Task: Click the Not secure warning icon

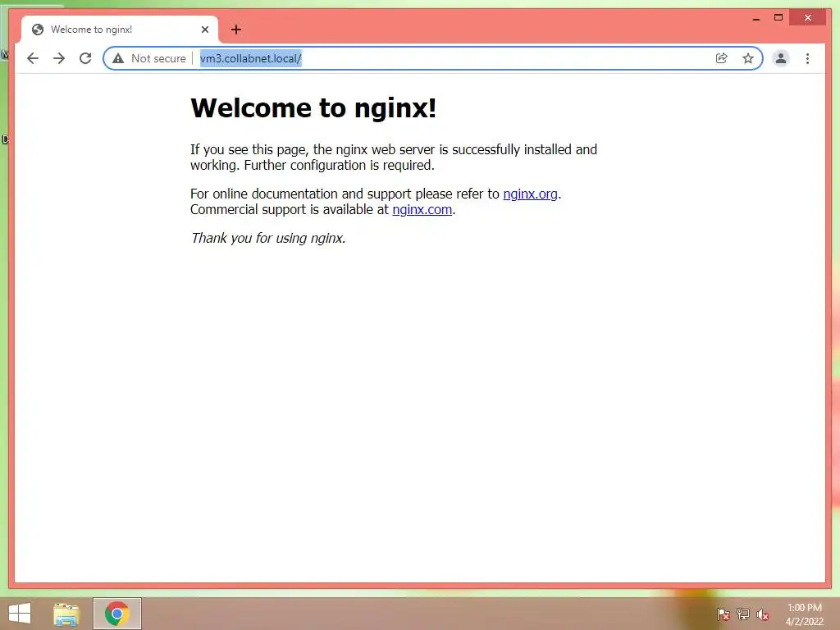Action: click(118, 58)
